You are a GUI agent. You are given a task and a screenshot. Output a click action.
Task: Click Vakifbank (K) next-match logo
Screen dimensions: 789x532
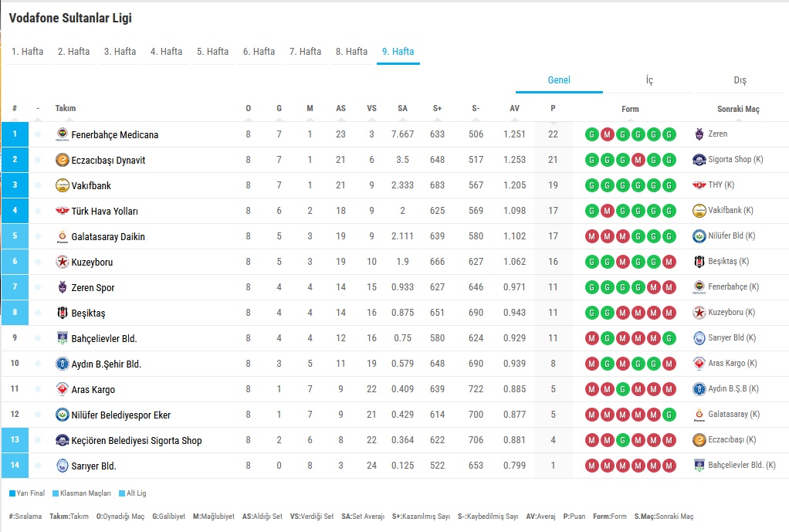[x=699, y=210]
